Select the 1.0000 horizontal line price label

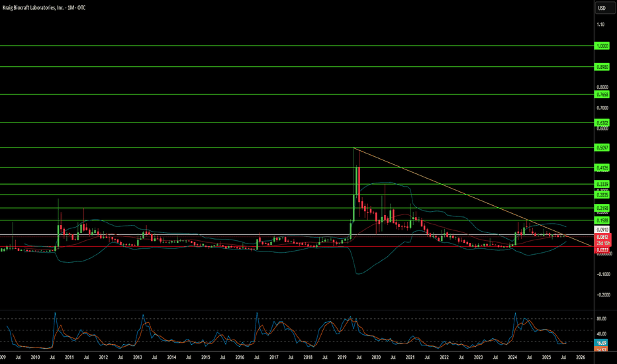pos(602,46)
